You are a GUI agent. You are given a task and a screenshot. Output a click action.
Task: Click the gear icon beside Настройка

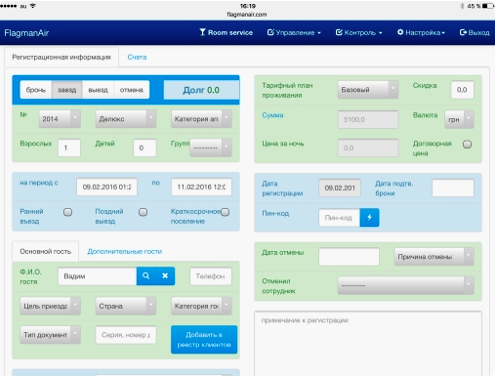click(400, 32)
